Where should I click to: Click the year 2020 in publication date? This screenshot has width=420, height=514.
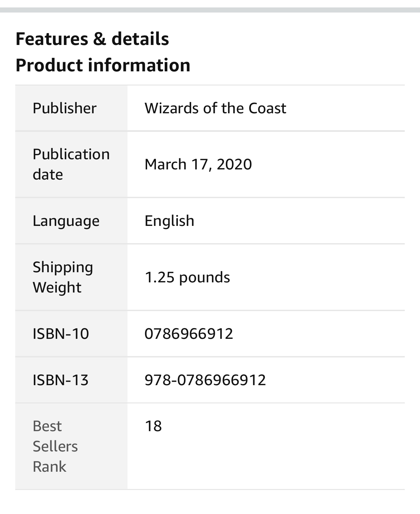[234, 164]
